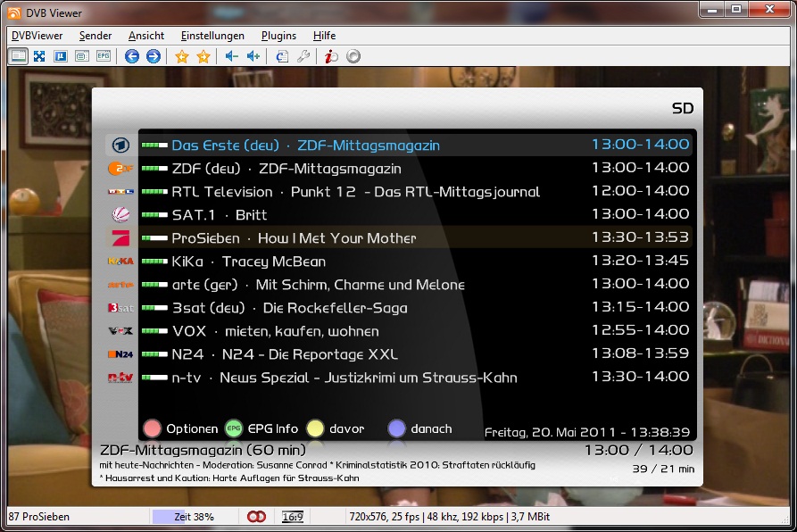
Task: Click the N24 channel logo
Action: pos(120,354)
